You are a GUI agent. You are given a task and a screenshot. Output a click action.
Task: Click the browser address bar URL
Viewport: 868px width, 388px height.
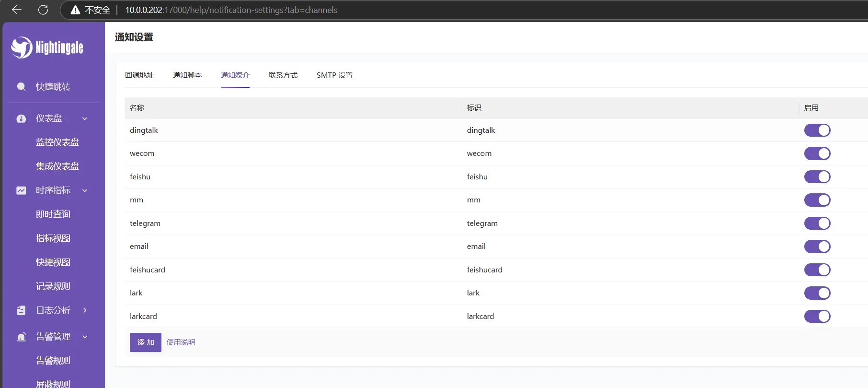coord(231,10)
